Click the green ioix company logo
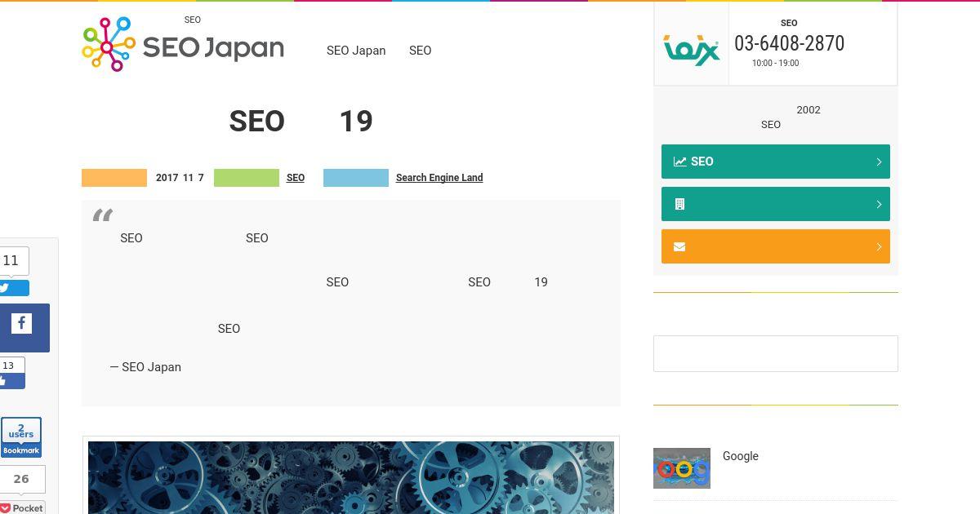The height and width of the screenshot is (514, 980). pos(691,50)
